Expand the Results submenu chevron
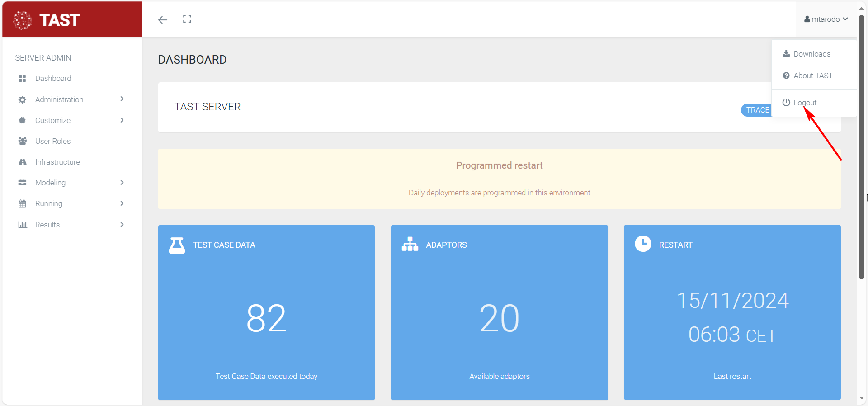The width and height of the screenshot is (868, 406). click(122, 225)
